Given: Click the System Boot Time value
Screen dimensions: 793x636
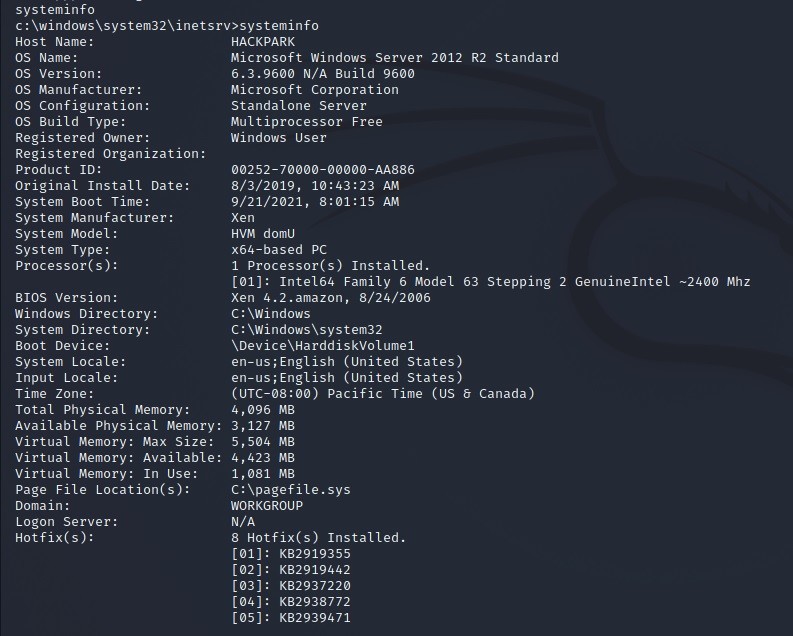Looking at the screenshot, I should (314, 201).
